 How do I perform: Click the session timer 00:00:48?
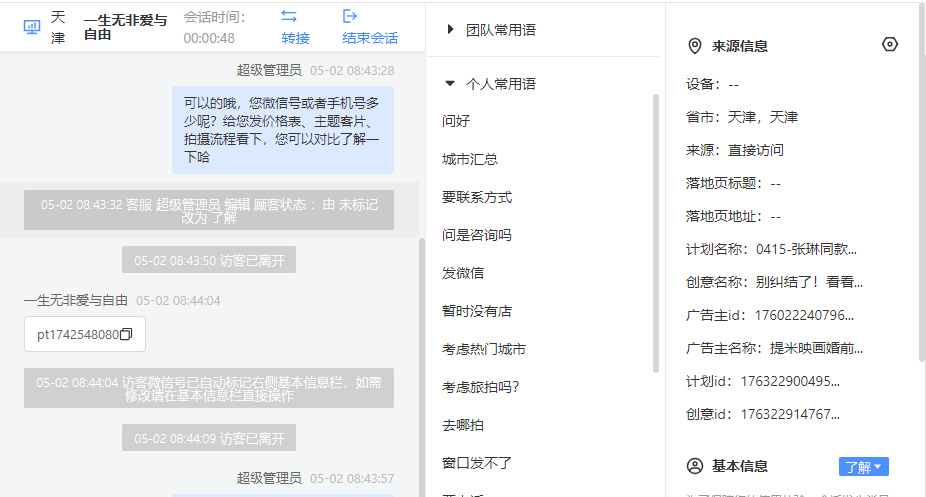[x=209, y=38]
